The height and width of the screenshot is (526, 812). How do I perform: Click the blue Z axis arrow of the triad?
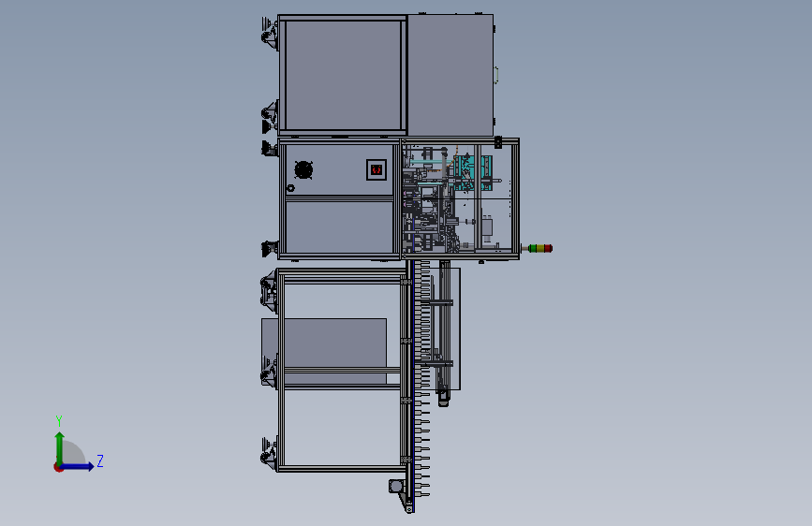coord(78,466)
